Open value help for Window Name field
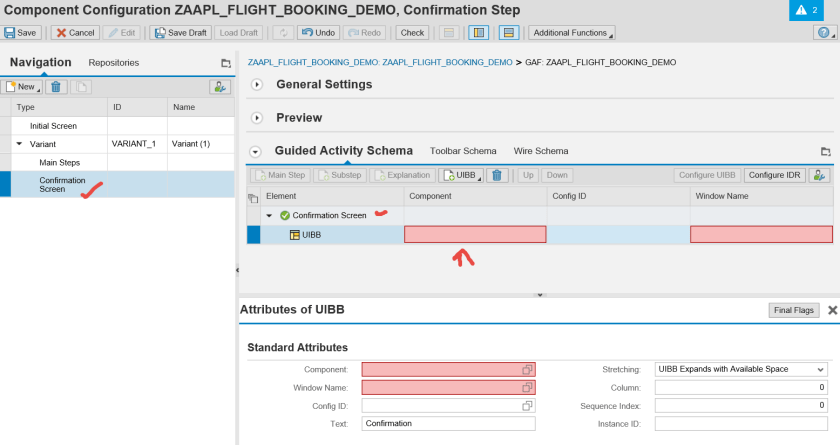Image resolution: width=840 pixels, height=445 pixels. (526, 388)
